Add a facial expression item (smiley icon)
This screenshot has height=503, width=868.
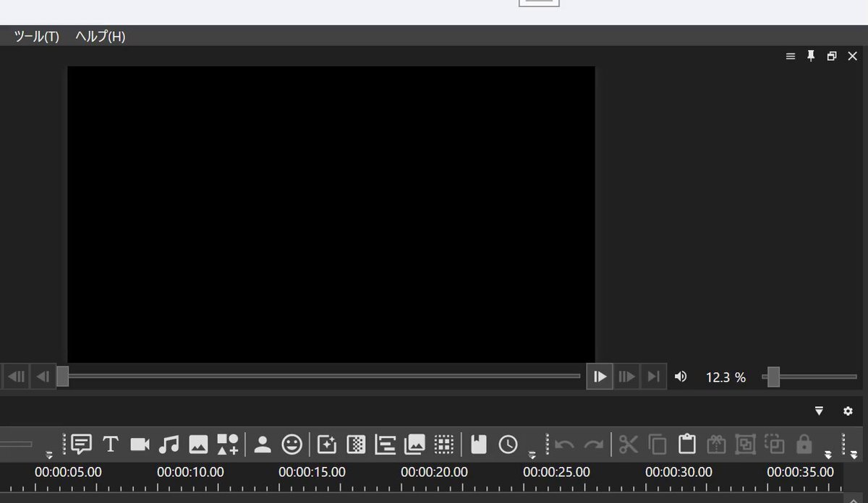coord(292,444)
